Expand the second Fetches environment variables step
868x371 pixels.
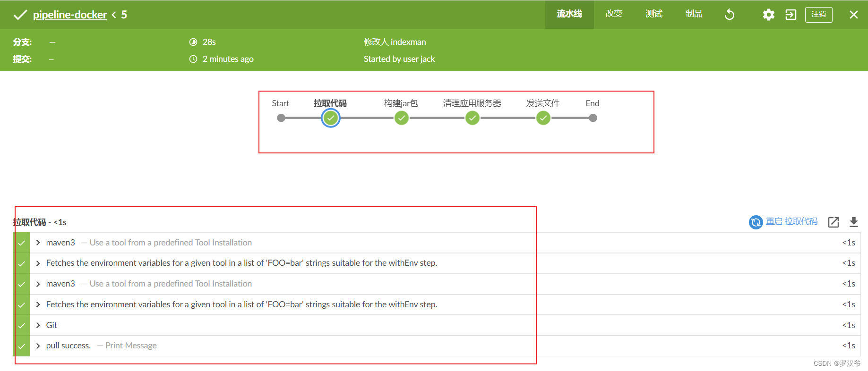38,304
